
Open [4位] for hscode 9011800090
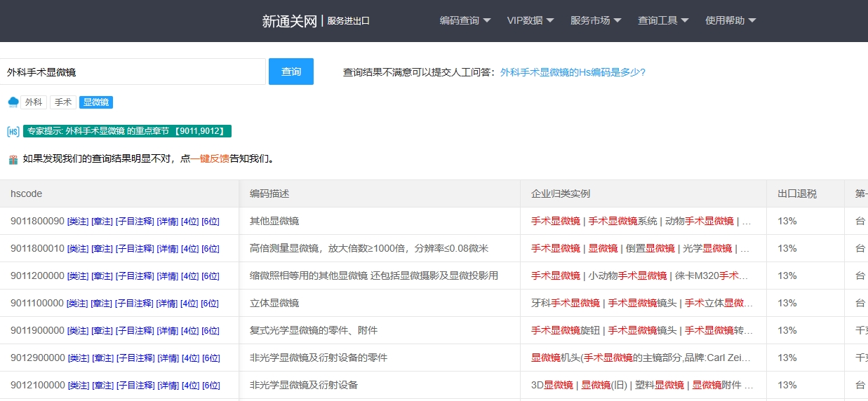coord(190,222)
